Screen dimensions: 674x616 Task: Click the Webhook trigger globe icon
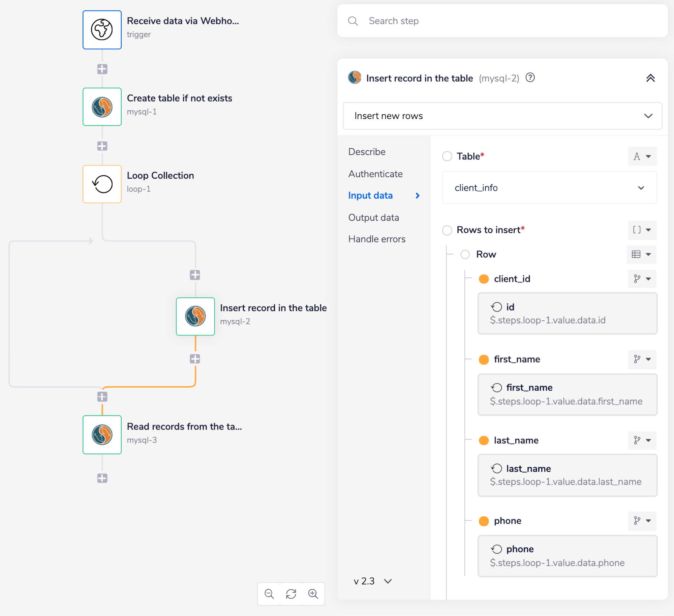102,30
